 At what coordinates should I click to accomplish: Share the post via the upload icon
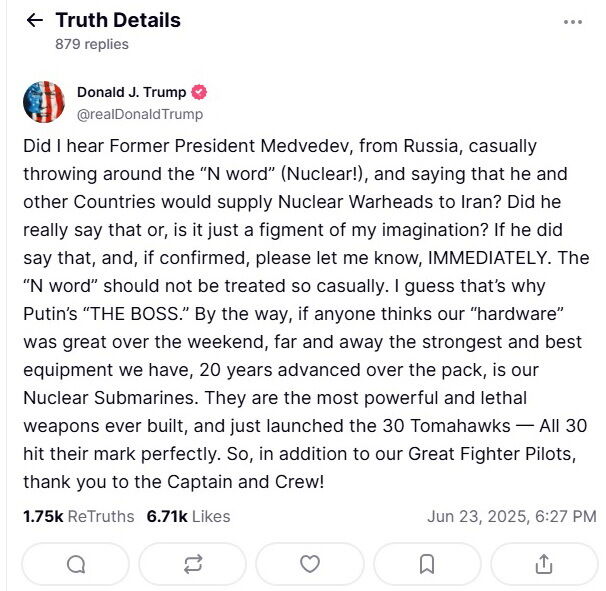(x=543, y=565)
